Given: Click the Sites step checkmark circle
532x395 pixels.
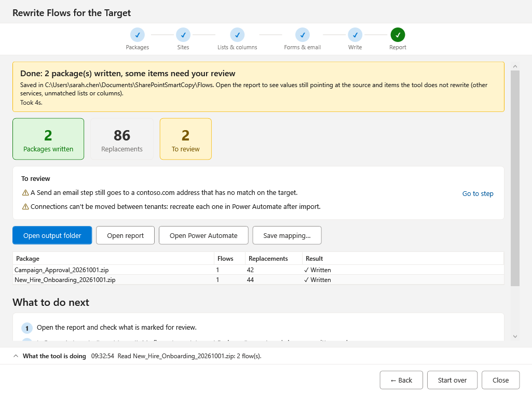Looking at the screenshot, I should (183, 35).
